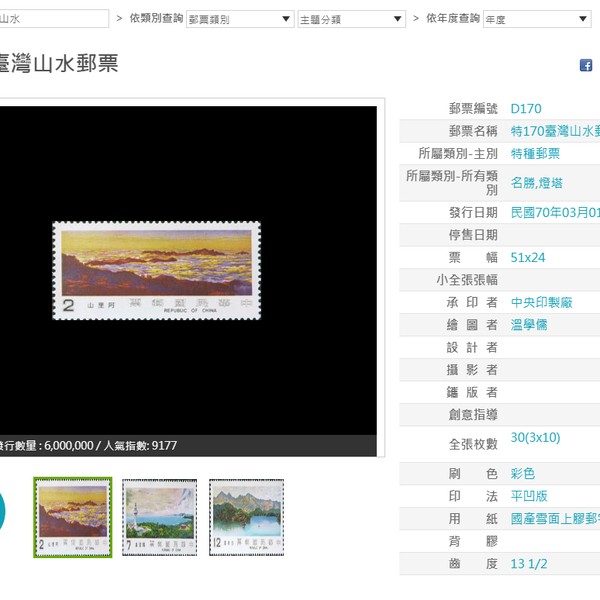The width and height of the screenshot is (600, 600).
Task: Select the 7-dollar lighthouse stamp thumbnail
Action: click(x=160, y=517)
